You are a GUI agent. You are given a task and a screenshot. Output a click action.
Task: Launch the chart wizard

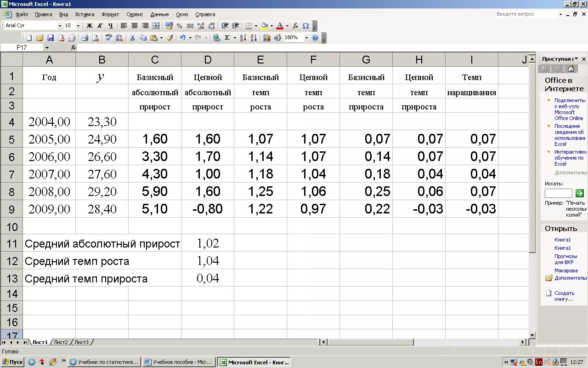pos(266,38)
